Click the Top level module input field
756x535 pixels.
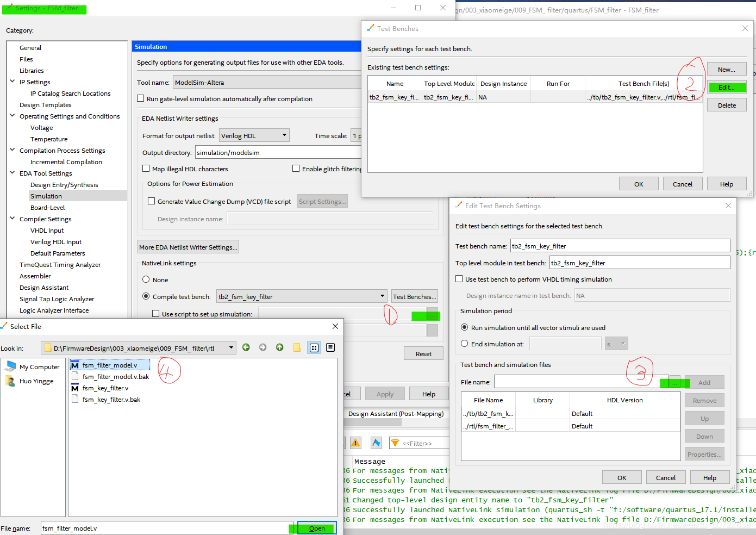[640, 263]
